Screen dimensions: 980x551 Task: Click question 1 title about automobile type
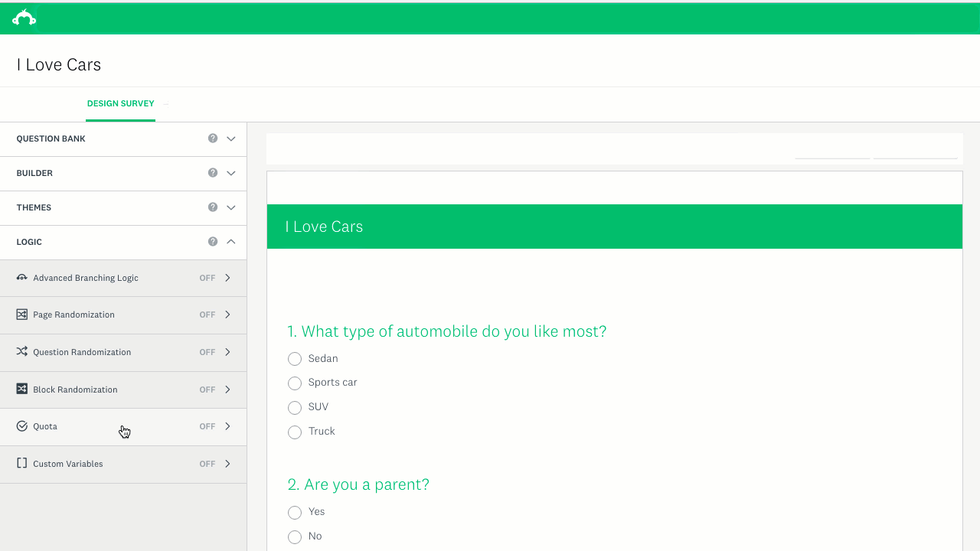pos(446,331)
